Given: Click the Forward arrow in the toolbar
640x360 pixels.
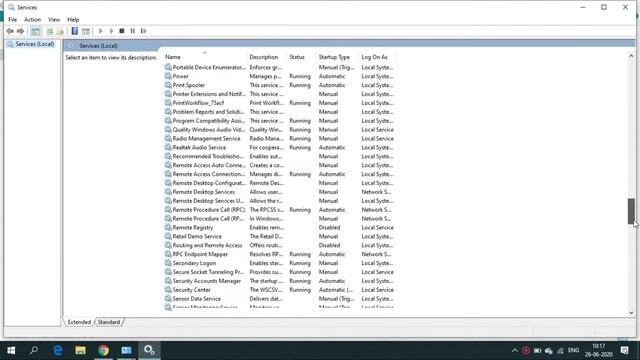Looking at the screenshot, I should tap(20, 31).
